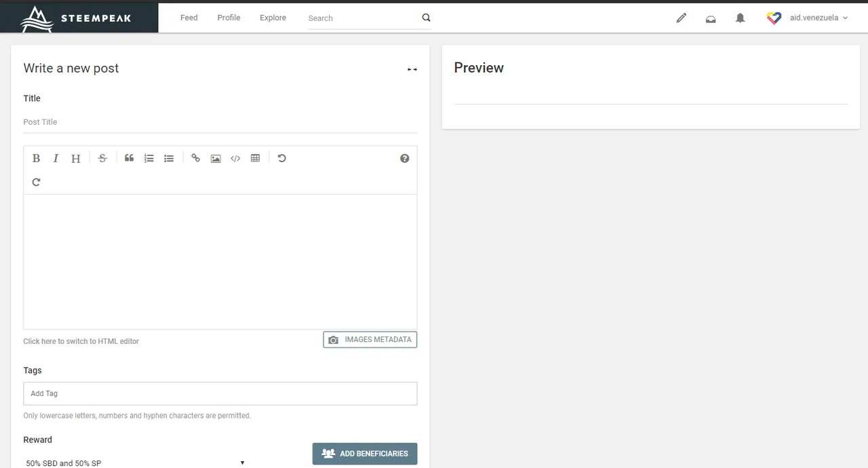
Task: Open the wallet inbox icon
Action: (711, 19)
